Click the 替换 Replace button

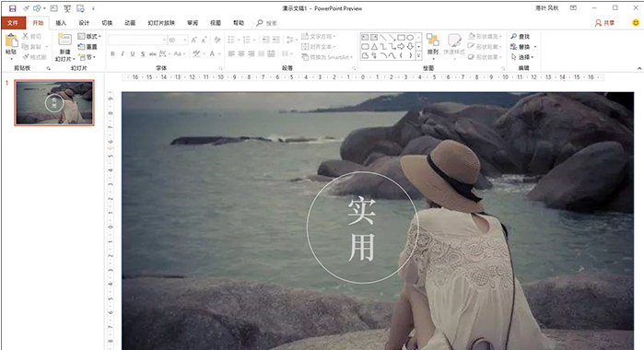(521, 47)
